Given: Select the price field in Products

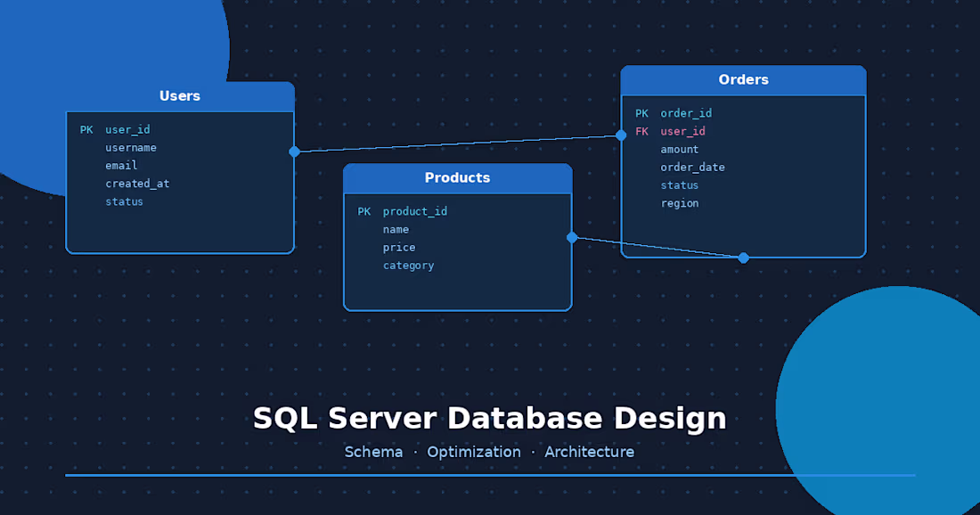Looking at the screenshot, I should (399, 247).
